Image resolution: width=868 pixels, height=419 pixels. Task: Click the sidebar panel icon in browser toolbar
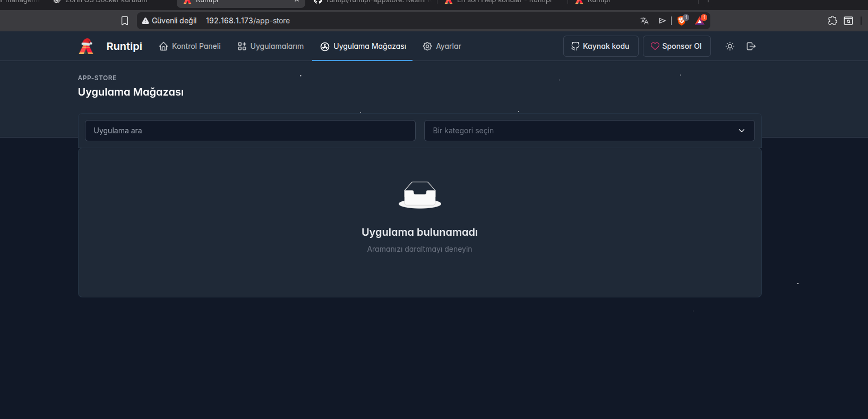pyautogui.click(x=848, y=21)
